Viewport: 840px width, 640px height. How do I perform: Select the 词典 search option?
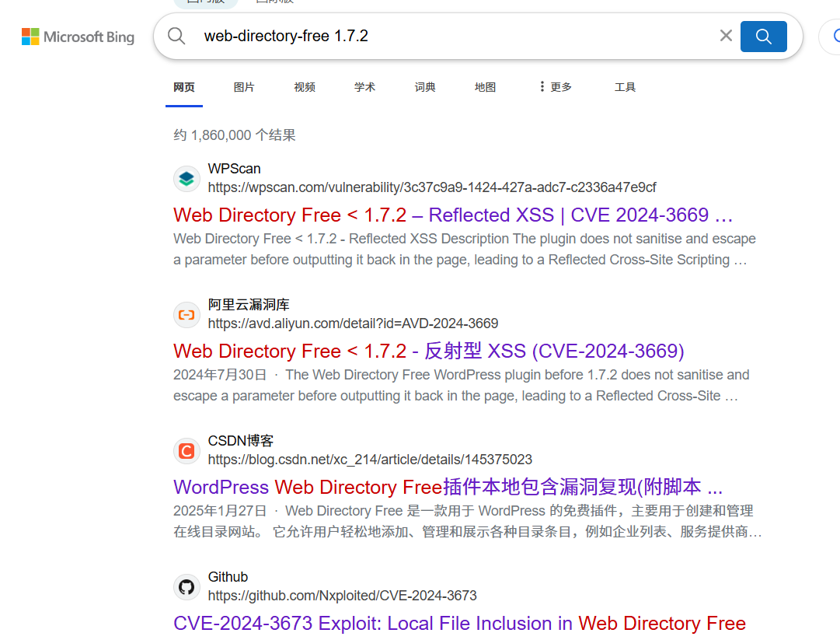(425, 86)
